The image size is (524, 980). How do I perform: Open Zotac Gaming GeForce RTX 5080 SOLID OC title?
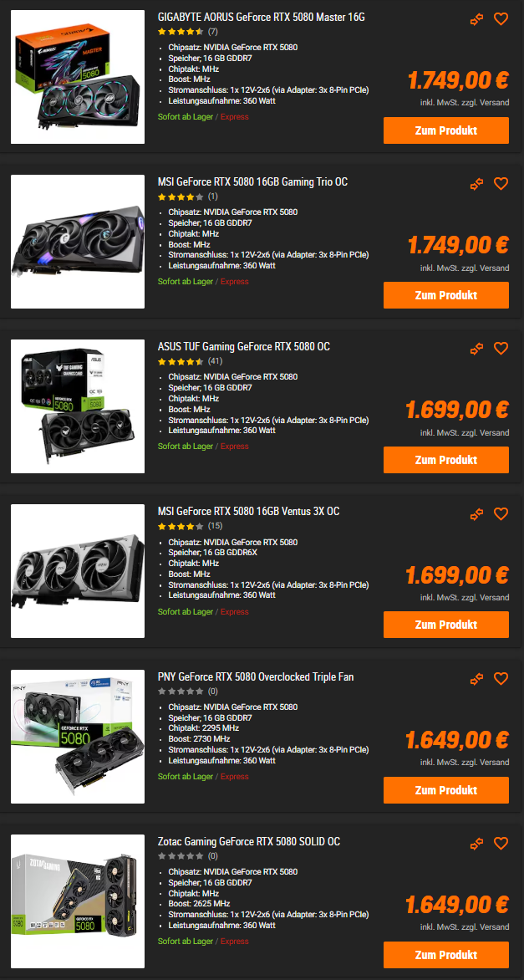(249, 842)
